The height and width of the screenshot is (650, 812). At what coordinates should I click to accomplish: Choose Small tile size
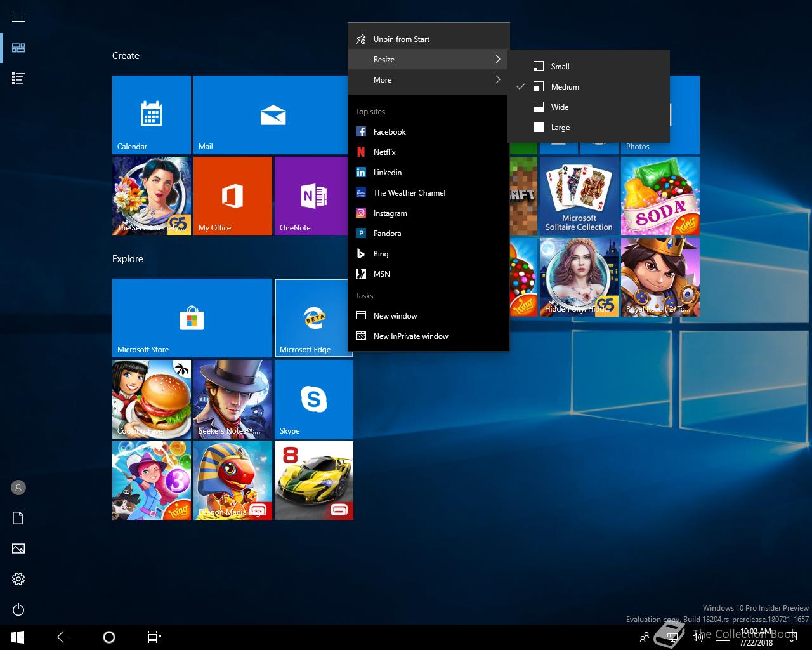[589, 67]
